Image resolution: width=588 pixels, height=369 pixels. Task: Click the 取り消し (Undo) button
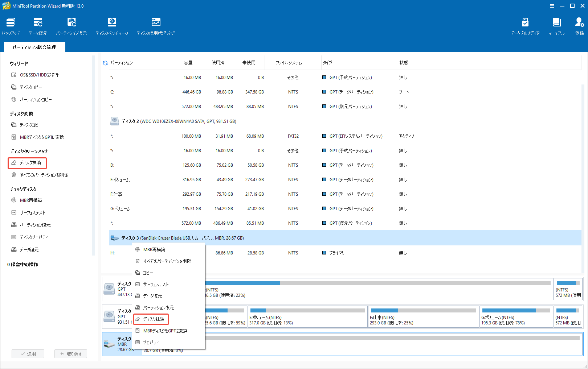[70, 353]
